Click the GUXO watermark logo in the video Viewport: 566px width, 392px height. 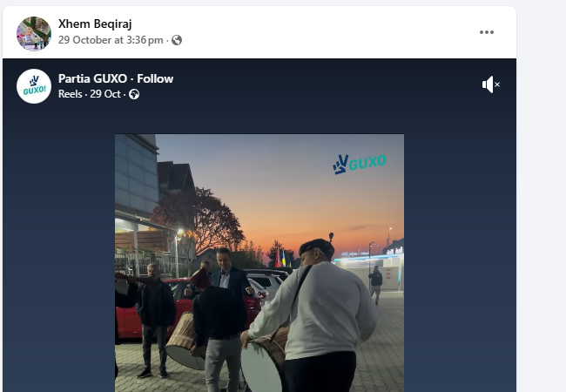[x=359, y=165]
